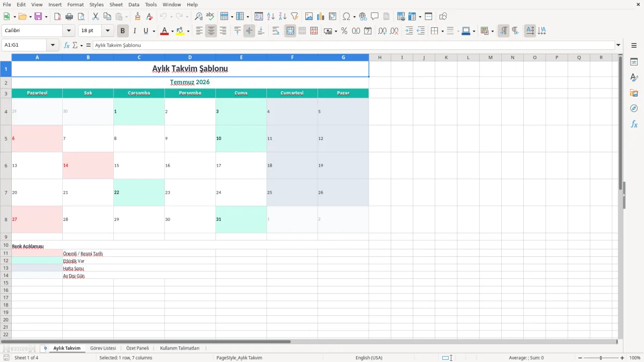Open the Save dropdown arrow
Screen dimensions: 644x362
[46, 17]
